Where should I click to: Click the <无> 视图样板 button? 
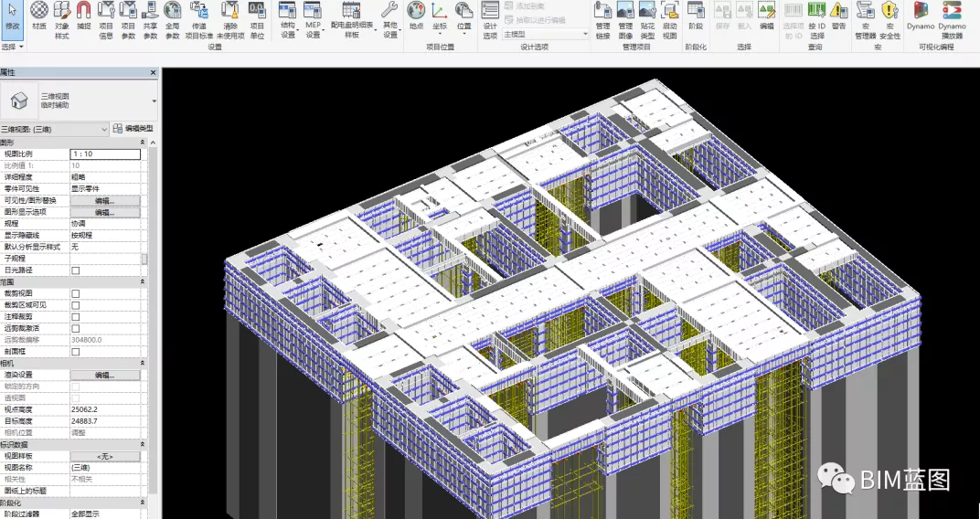105,456
